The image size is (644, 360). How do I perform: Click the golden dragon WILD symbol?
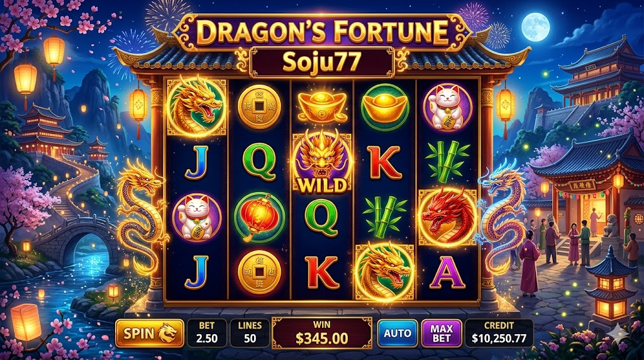pyautogui.click(x=322, y=162)
